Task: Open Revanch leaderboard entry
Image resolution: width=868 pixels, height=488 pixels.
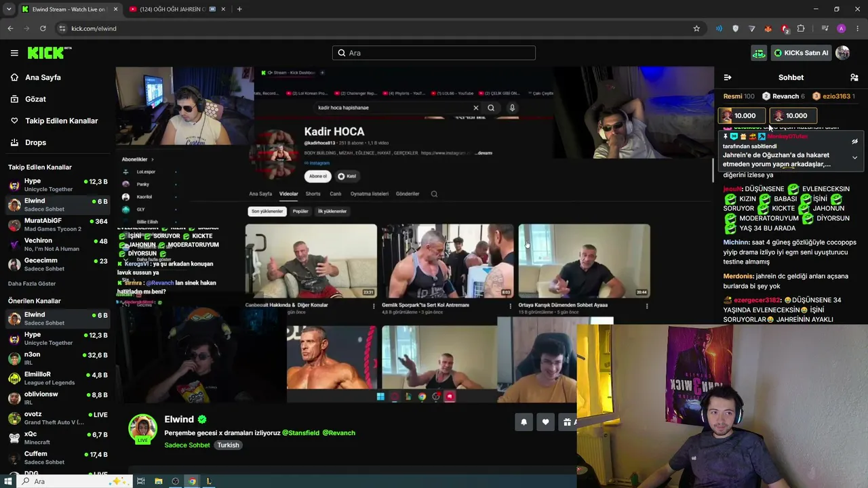Action: (783, 96)
